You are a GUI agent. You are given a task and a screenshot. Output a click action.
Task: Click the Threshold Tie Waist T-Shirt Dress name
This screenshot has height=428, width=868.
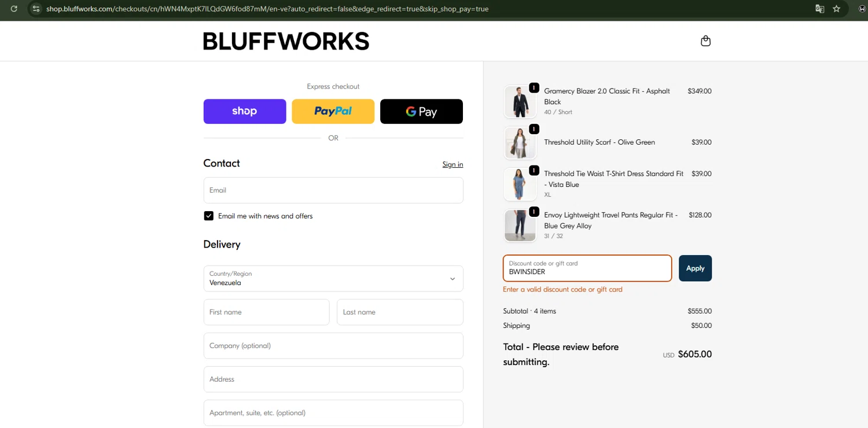click(x=613, y=179)
